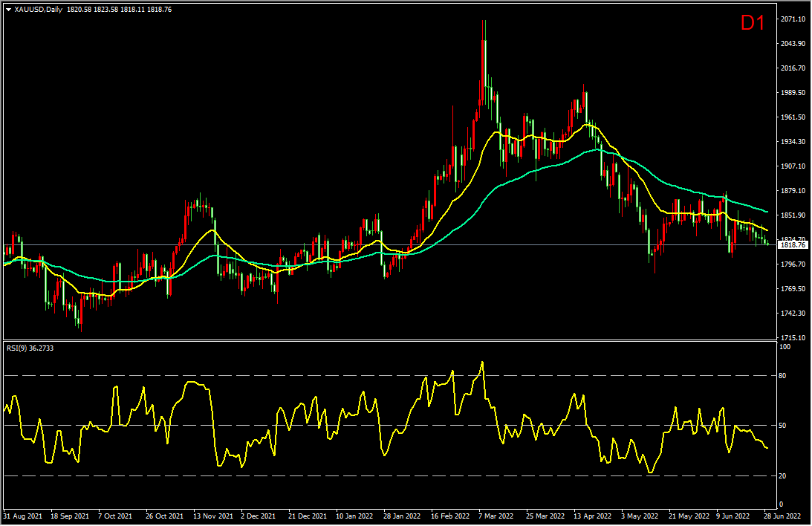Click the RSI 80 level label
Viewport: 812px width, 526px height.
point(782,376)
